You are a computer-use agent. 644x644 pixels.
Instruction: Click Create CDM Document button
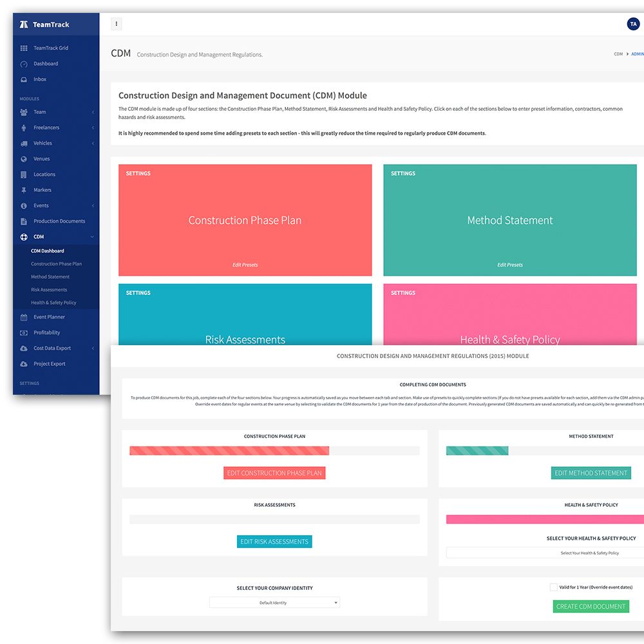click(x=591, y=607)
